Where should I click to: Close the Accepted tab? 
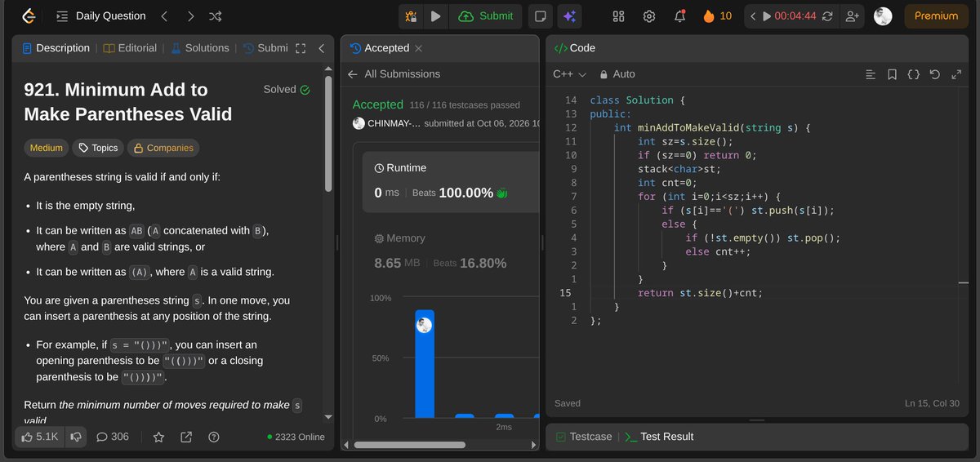click(419, 48)
